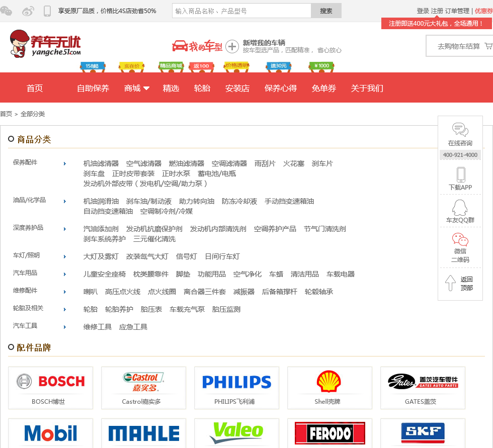Open the PHILIPS飞利浦 brand logo
493x448 pixels.
[x=237, y=382]
